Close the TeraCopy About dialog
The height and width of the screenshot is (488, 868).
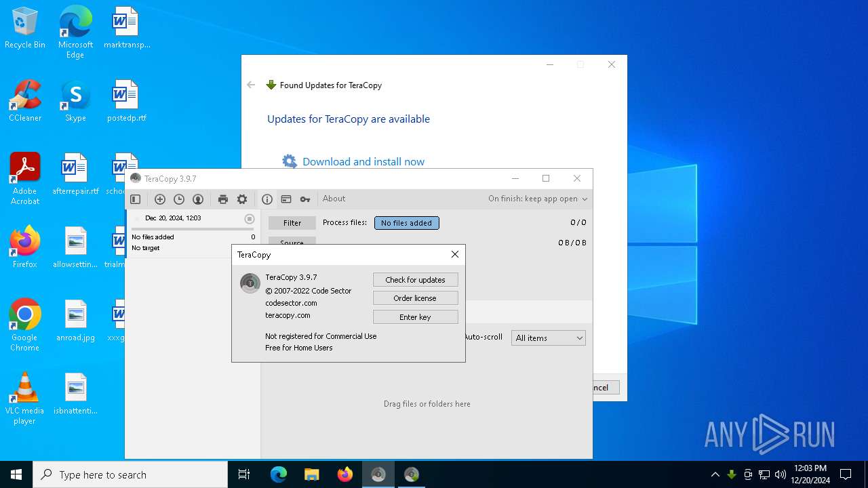click(455, 255)
